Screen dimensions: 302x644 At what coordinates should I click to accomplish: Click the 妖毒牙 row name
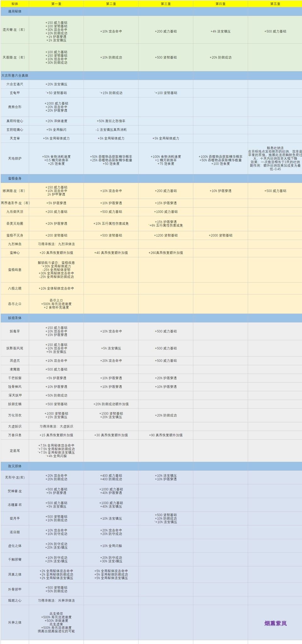[x=15, y=331]
